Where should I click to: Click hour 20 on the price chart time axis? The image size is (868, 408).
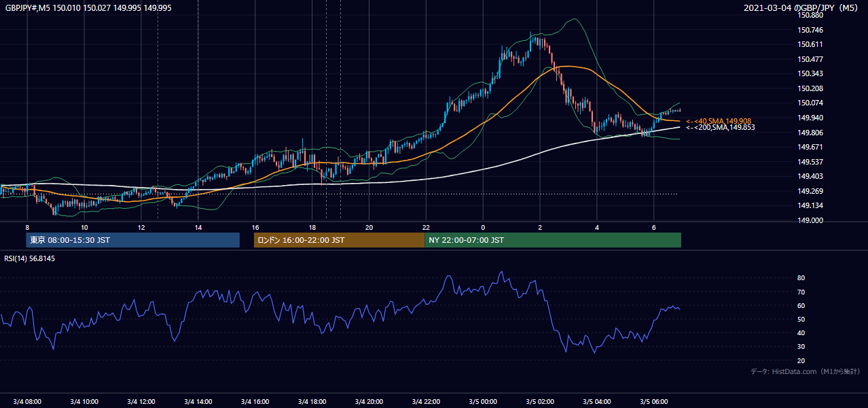pyautogui.click(x=369, y=227)
